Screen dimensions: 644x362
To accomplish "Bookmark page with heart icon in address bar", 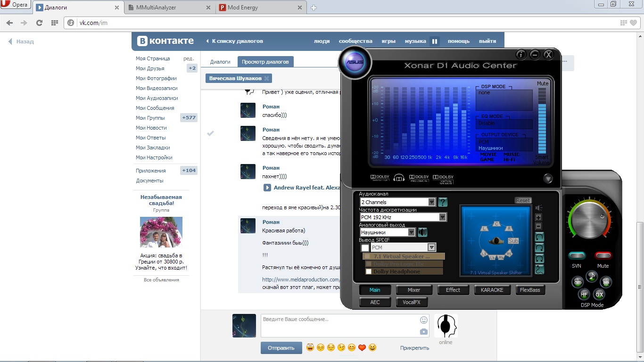I will coord(634,23).
